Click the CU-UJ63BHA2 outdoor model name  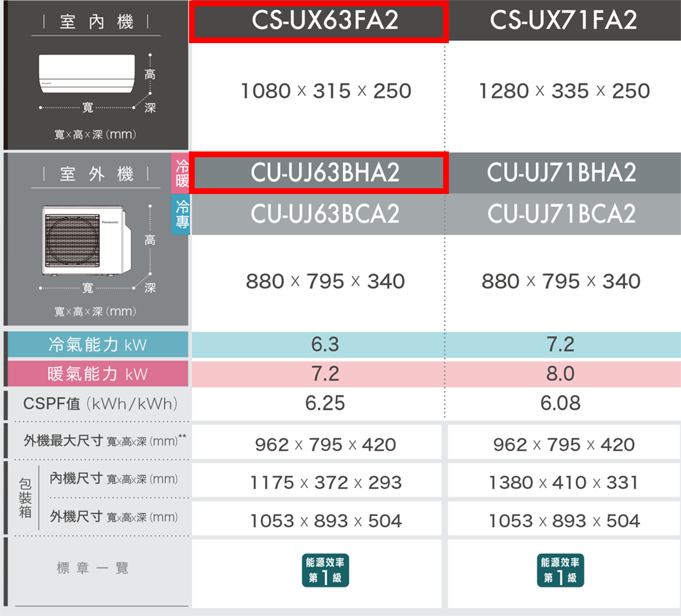(x=325, y=172)
